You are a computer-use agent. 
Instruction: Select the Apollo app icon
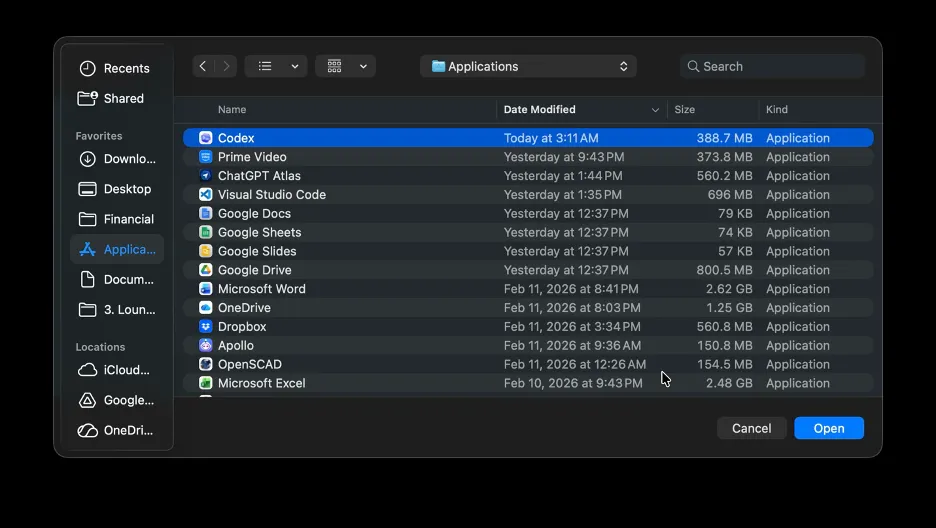pos(205,345)
